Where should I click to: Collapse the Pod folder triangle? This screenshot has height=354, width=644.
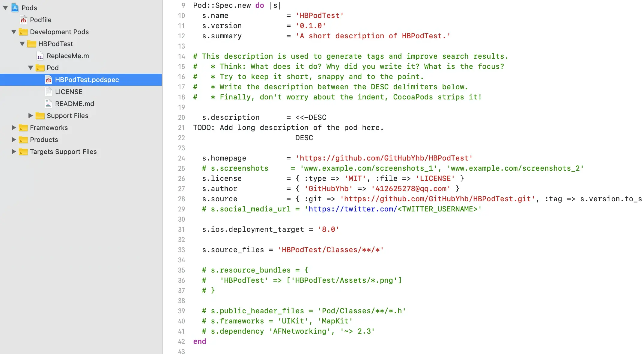pos(31,68)
